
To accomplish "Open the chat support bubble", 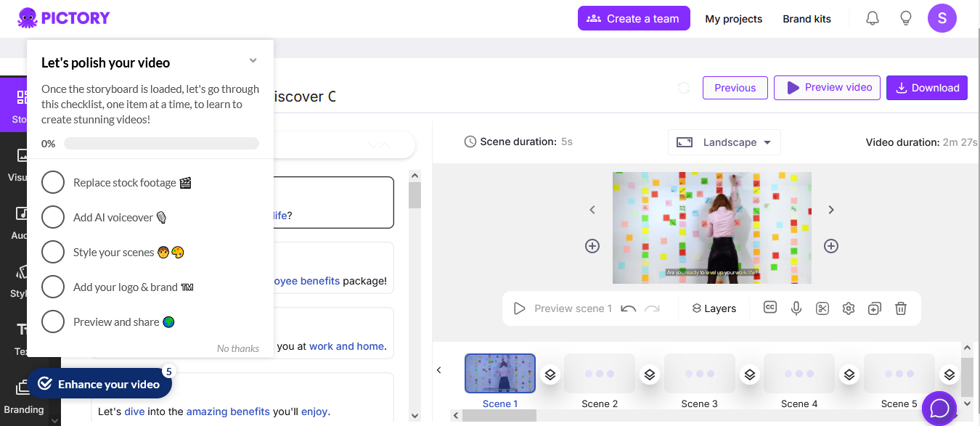I will [x=940, y=408].
